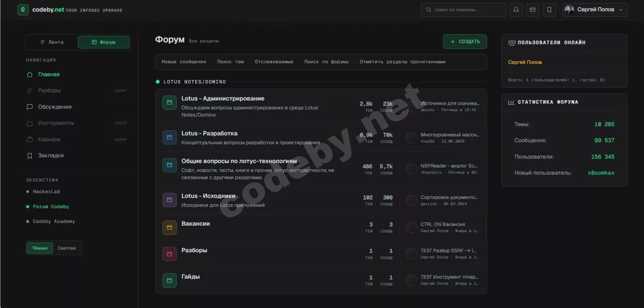Open Гайды forum section
This screenshot has width=644, height=308.
pos(190,277)
